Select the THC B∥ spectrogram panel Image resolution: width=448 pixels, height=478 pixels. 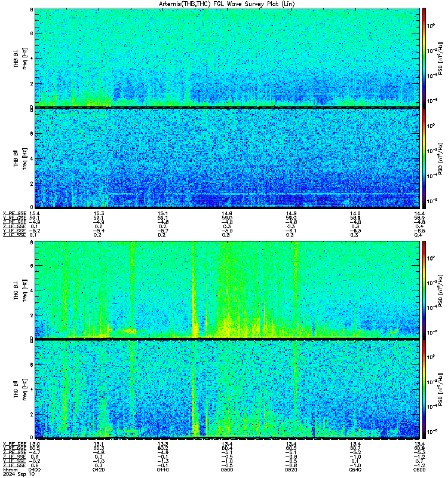(x=227, y=389)
